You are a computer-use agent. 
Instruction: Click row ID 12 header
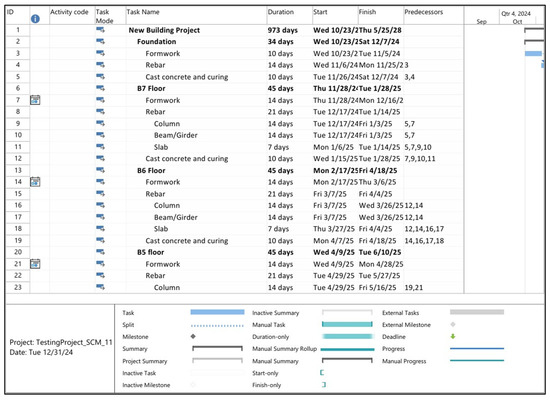[18, 158]
